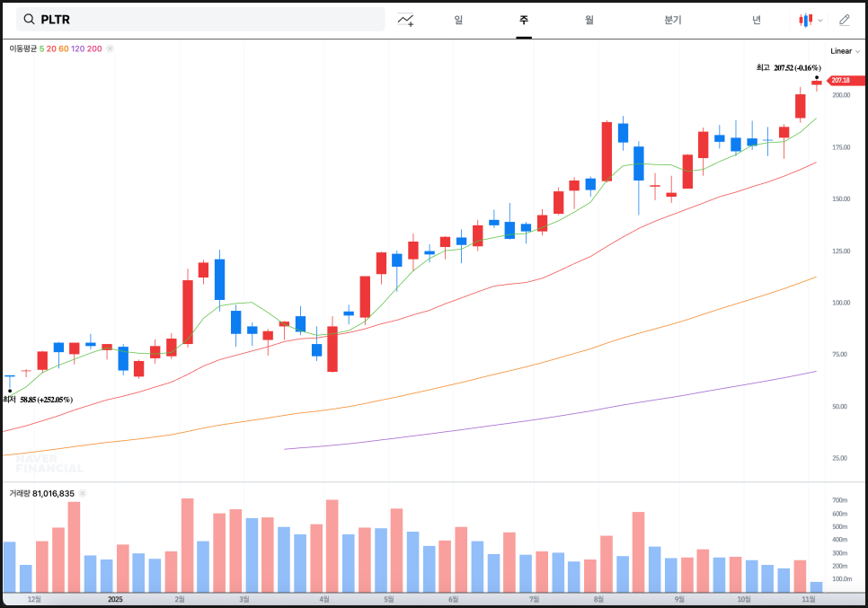Click the red 207.18 current price tag
868x608 pixels.
[x=840, y=81]
